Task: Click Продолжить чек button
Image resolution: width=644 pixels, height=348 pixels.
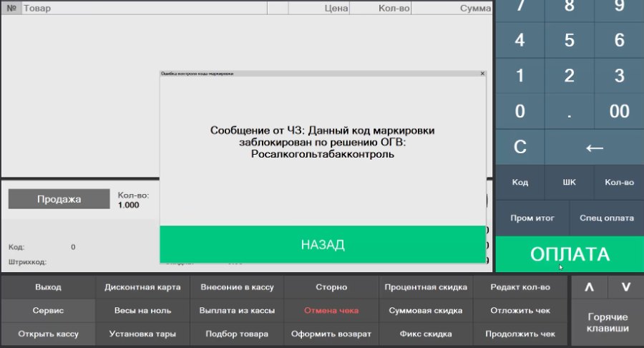Action: point(520,334)
